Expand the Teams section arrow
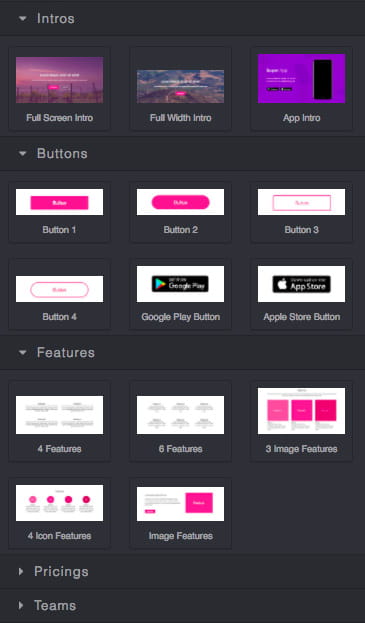Screen dimensions: 365x623 coord(21,606)
